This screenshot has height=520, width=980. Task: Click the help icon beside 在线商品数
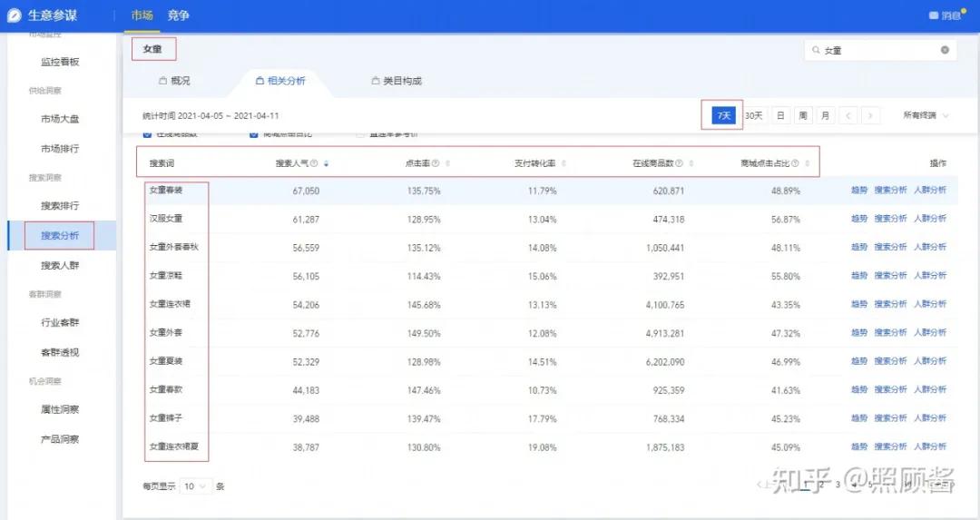pyautogui.click(x=679, y=163)
